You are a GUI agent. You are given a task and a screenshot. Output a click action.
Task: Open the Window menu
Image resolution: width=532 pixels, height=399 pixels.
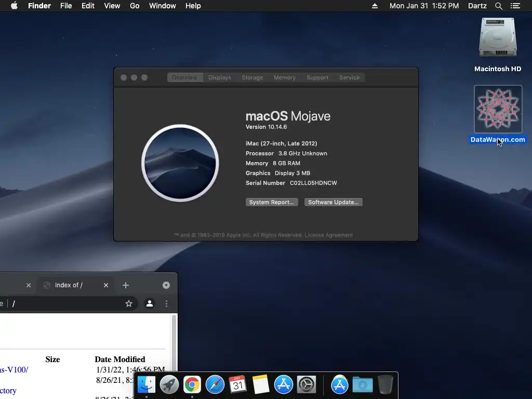[163, 6]
